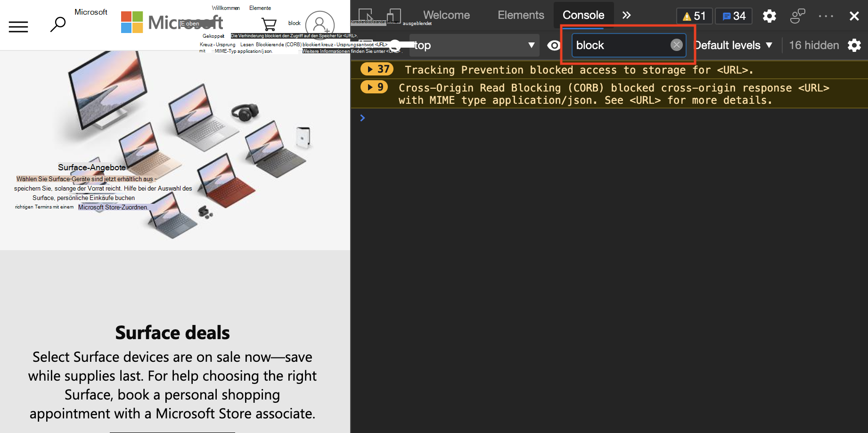868x433 pixels.
Task: Click the Surface deals heading
Action: pos(172,333)
